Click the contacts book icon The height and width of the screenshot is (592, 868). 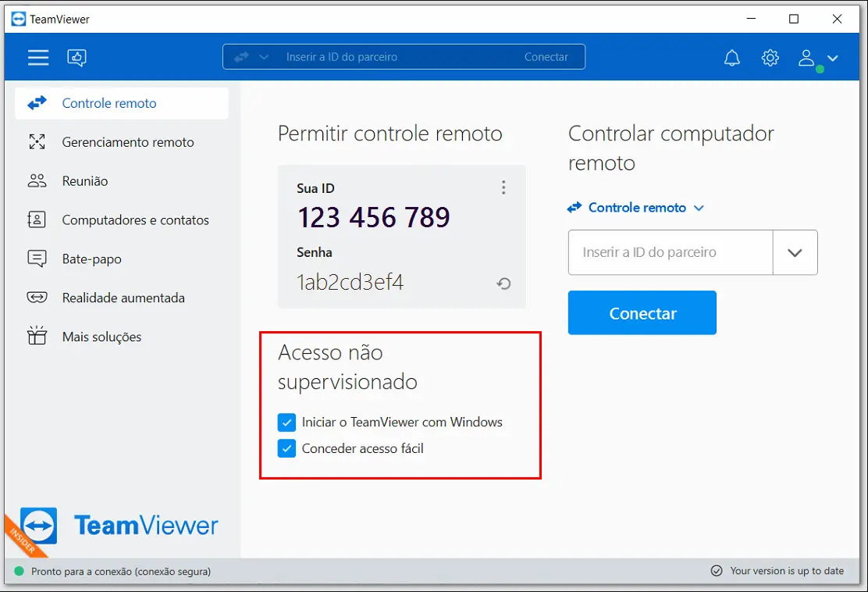[x=37, y=220]
